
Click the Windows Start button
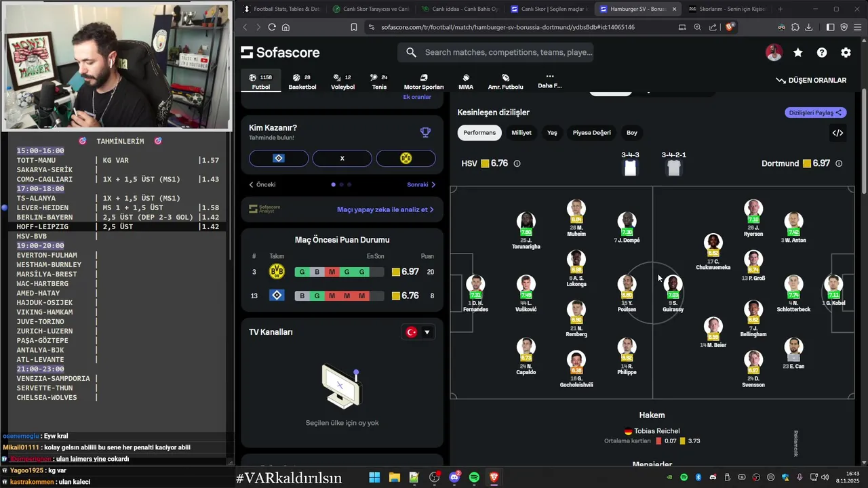tap(374, 477)
